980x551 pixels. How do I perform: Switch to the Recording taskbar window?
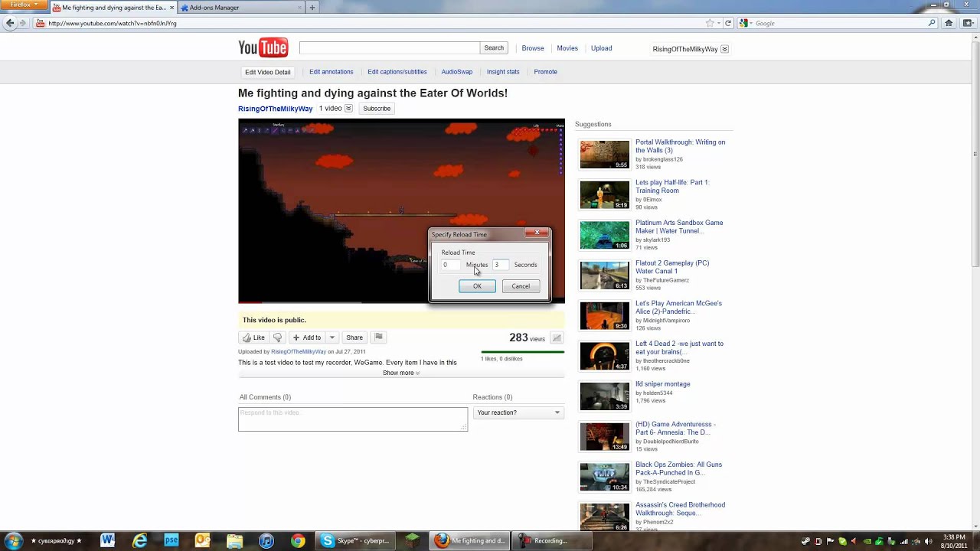pos(551,540)
